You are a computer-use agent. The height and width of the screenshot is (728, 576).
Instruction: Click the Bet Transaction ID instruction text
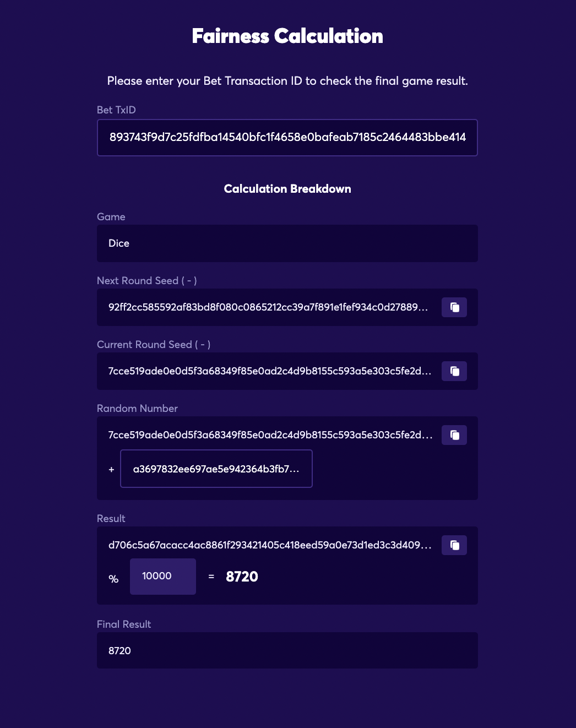[x=287, y=81]
